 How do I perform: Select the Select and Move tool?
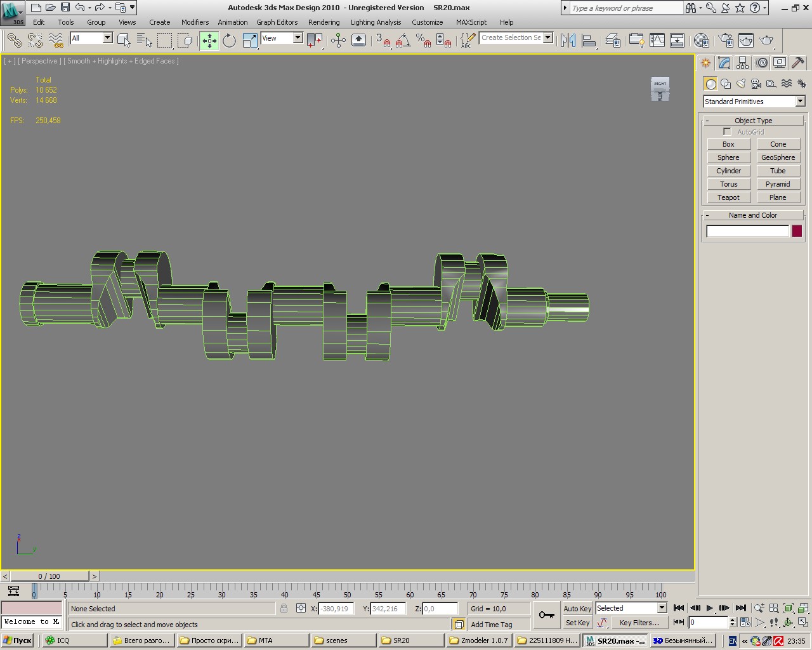click(x=209, y=41)
